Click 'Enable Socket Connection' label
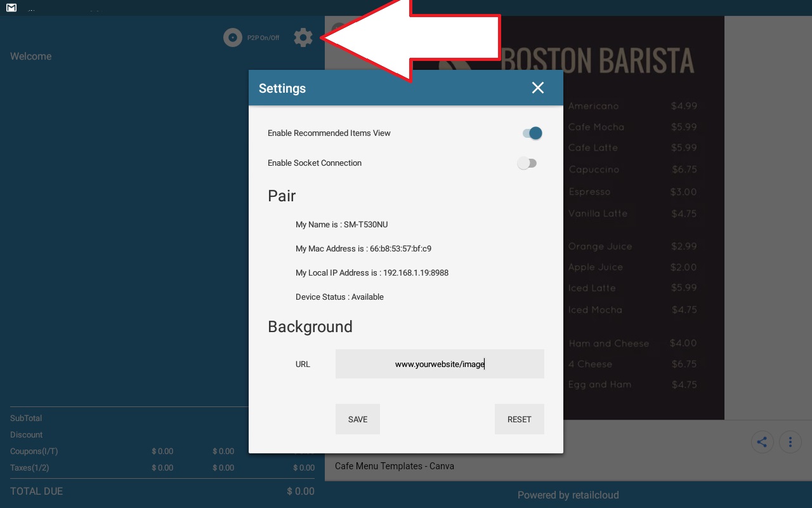 tap(315, 163)
